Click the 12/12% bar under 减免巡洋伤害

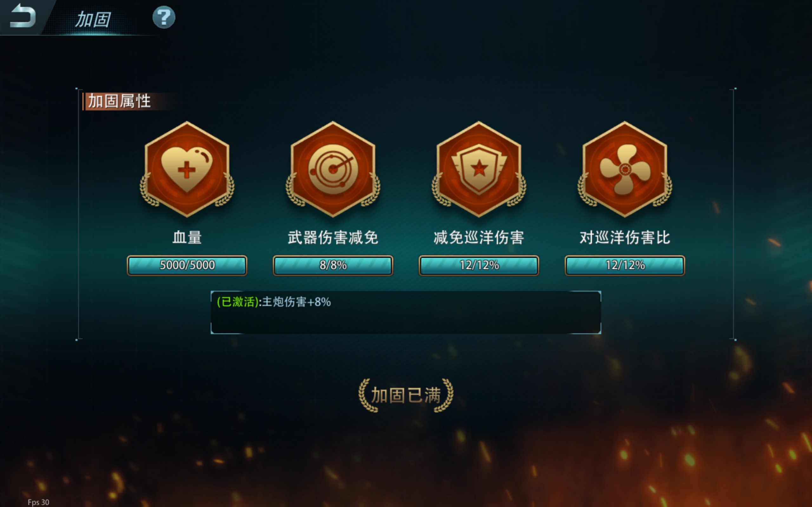click(479, 266)
